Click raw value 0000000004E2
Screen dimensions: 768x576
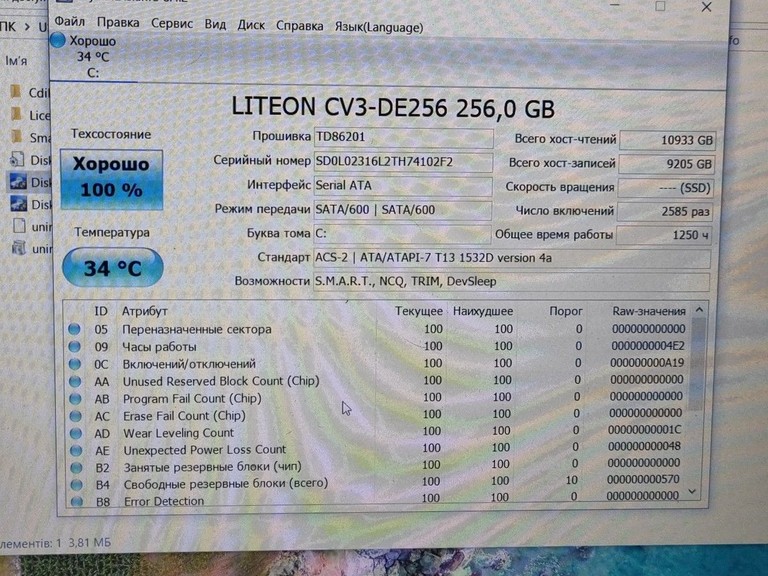tap(648, 346)
